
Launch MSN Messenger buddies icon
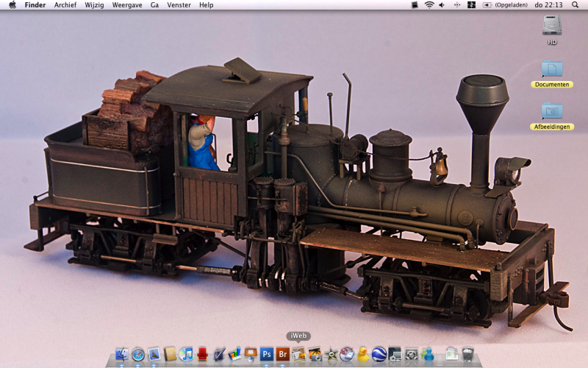coord(428,354)
